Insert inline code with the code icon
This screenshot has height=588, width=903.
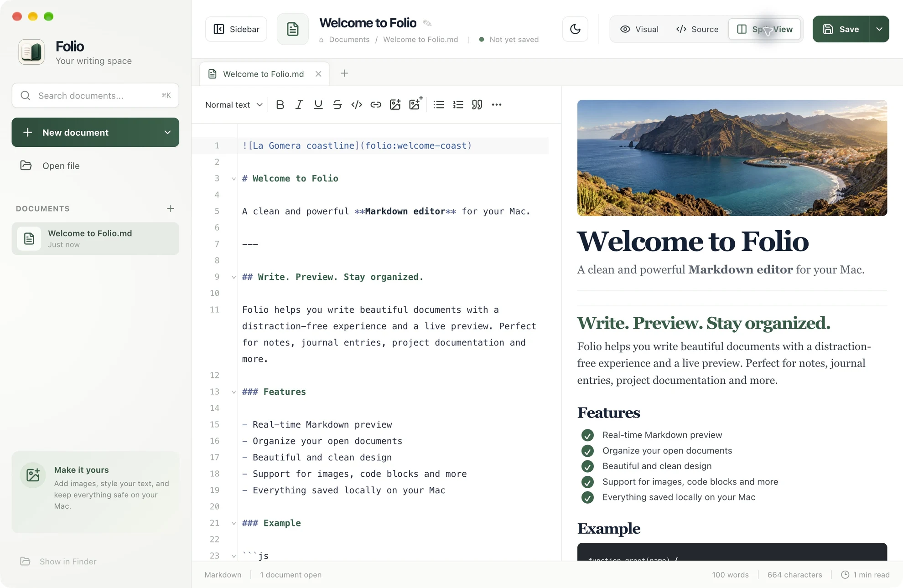tap(357, 105)
